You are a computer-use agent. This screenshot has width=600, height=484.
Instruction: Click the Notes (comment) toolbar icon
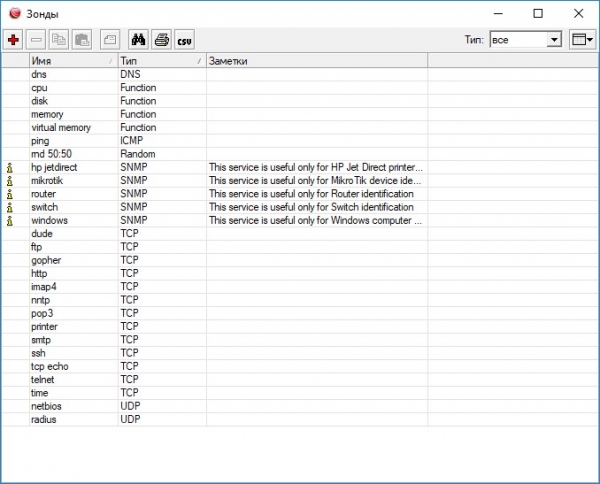[x=110, y=39]
